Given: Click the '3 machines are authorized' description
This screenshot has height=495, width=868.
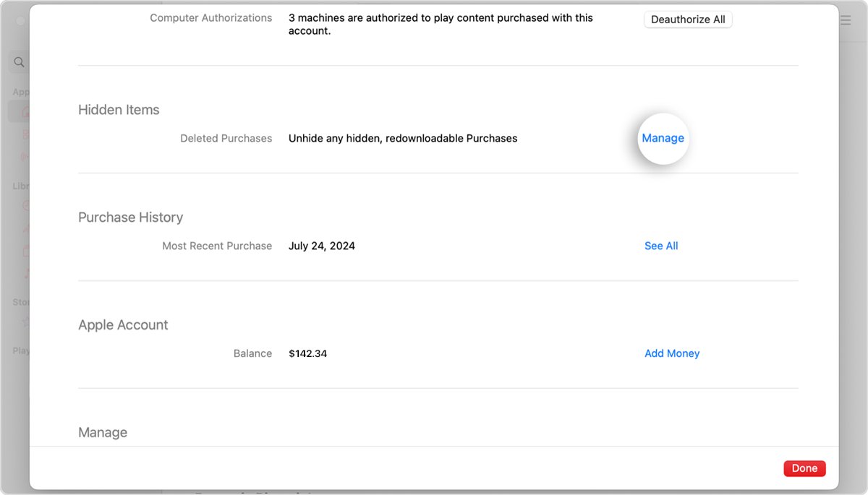Looking at the screenshot, I should pyautogui.click(x=441, y=25).
